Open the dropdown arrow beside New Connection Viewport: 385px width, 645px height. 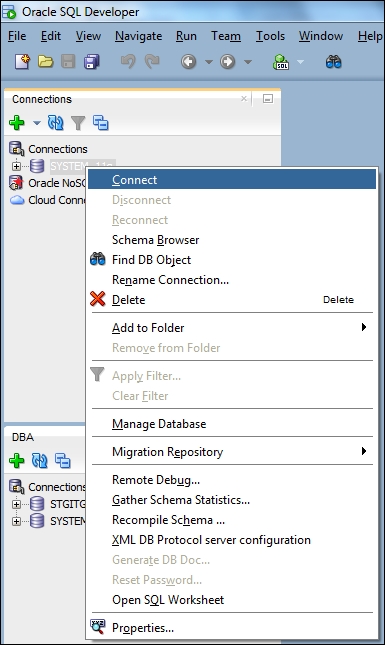pos(37,123)
